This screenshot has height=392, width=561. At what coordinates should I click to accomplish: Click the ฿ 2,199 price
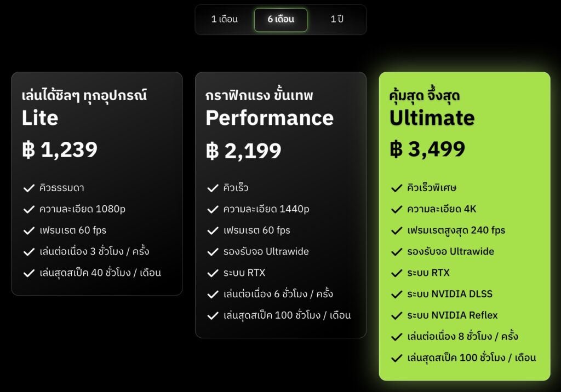click(x=244, y=151)
